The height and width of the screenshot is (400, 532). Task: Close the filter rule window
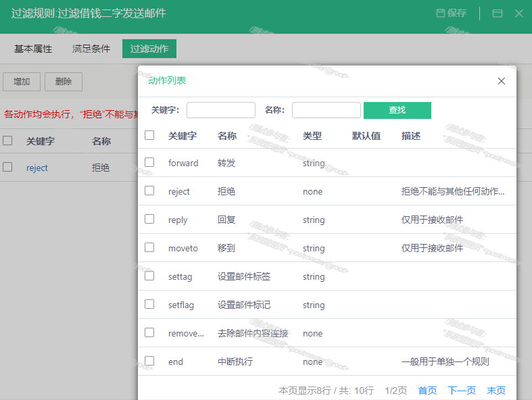(518, 14)
